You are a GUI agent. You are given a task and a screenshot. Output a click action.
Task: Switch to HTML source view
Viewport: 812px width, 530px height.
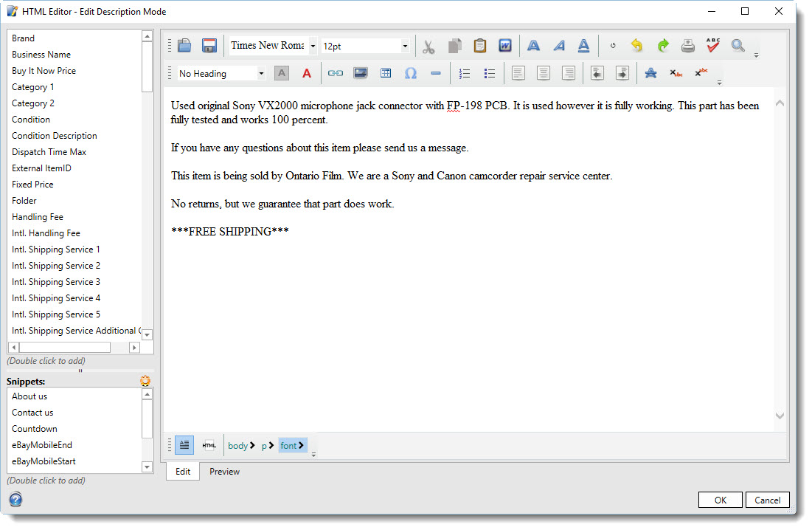point(209,445)
